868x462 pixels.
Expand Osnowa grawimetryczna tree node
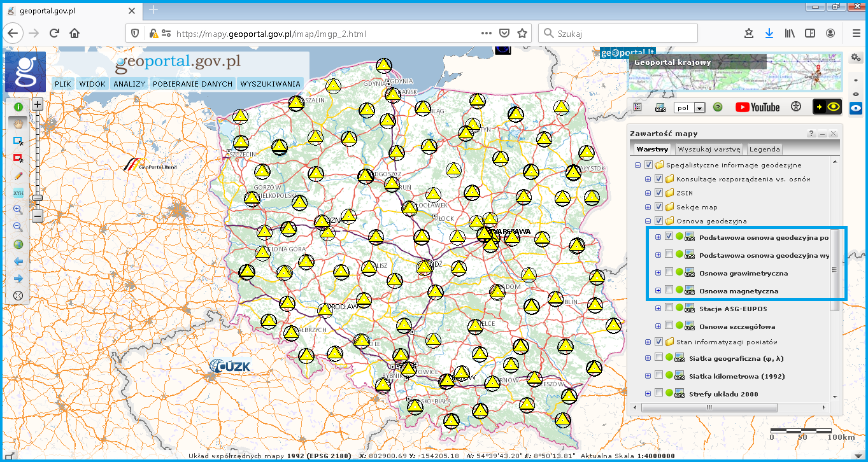tap(658, 273)
